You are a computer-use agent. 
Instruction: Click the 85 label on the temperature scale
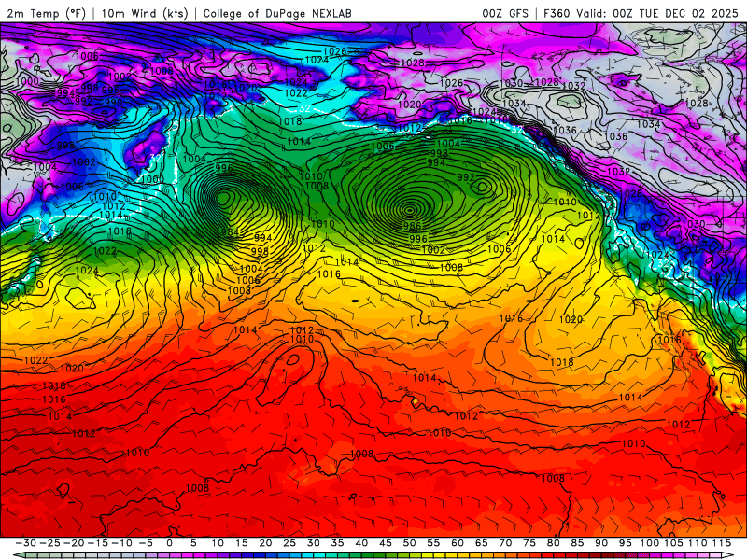point(577,543)
